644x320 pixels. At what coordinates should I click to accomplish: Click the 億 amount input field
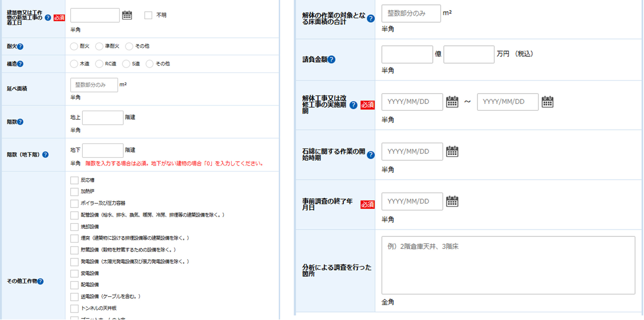[407, 54]
